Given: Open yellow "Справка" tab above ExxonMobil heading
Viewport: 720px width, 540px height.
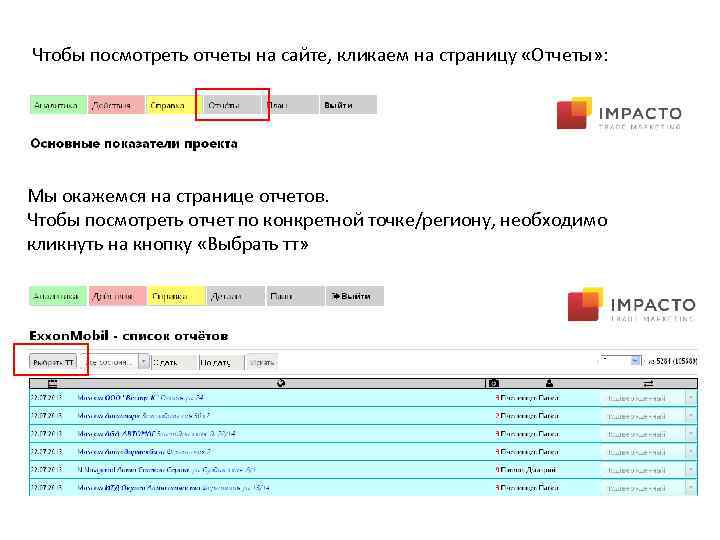Looking at the screenshot, I should [176, 296].
